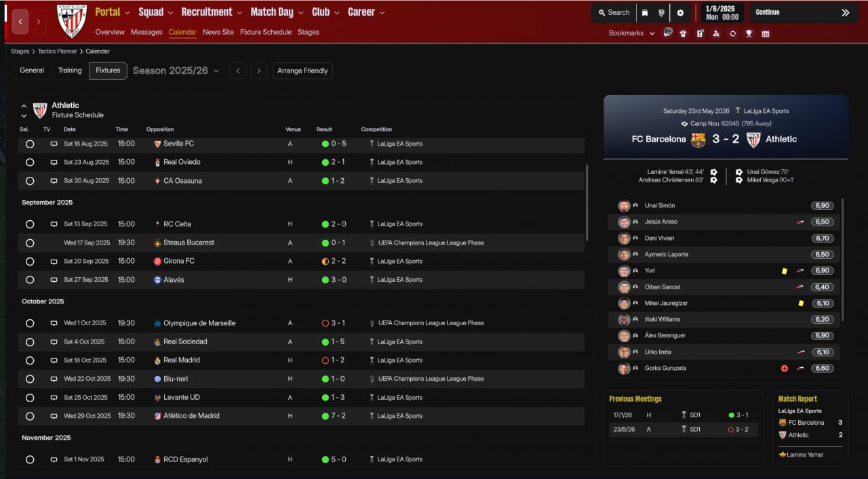Open the Career dropdown menu
Viewport: 868px width, 479px height.
click(366, 12)
